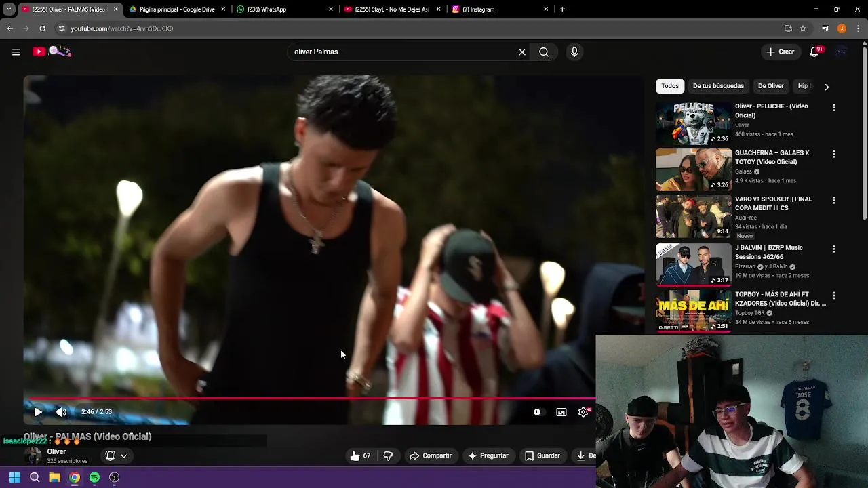Screen dimensions: 868x488
Task: Show more filter chips with right arrow
Action: tap(826, 87)
